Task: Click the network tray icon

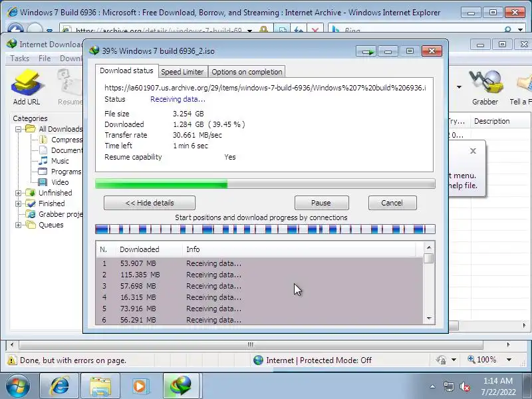Action: [448, 386]
